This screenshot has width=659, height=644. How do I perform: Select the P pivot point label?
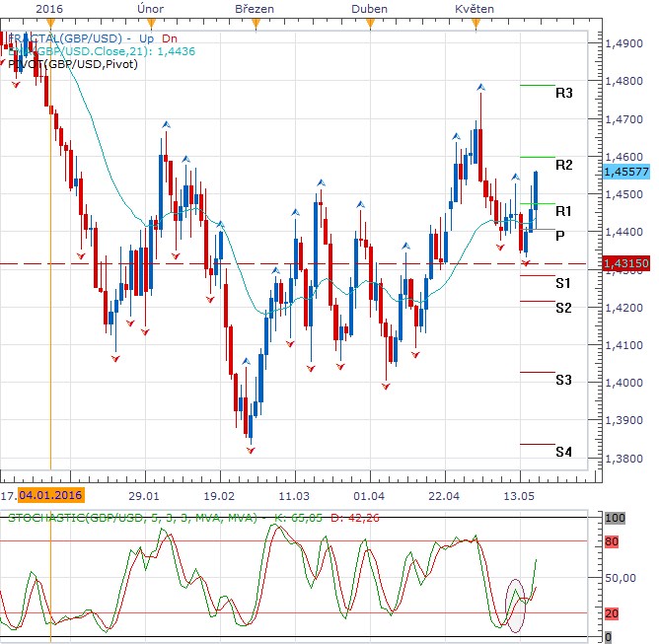[559, 236]
